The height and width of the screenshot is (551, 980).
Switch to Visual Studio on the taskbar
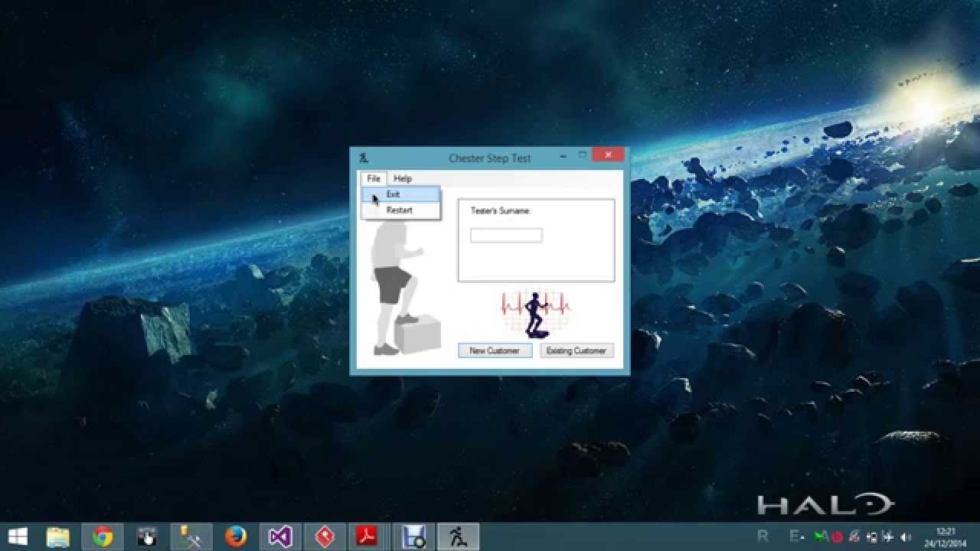point(279,537)
